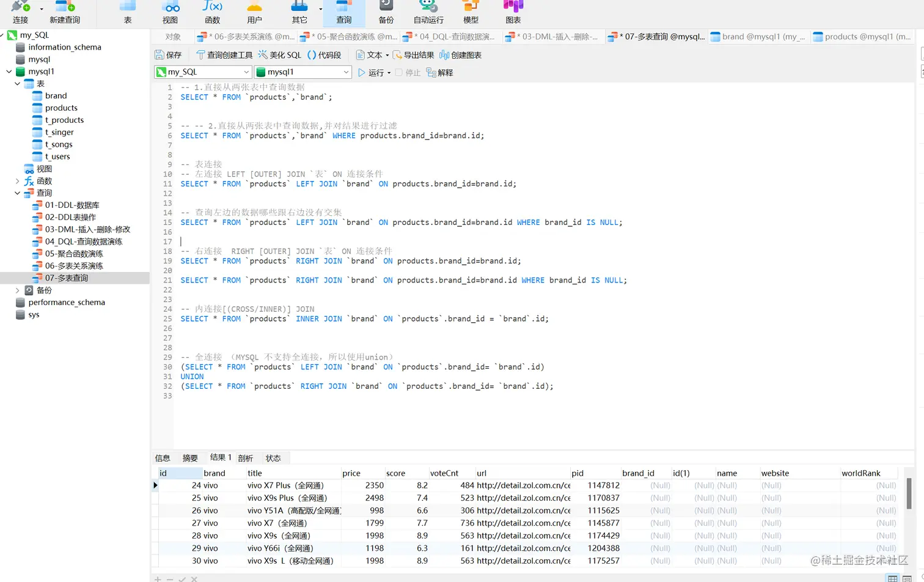924x582 pixels.
Task: Collapse the mysql1 database node
Action: pos(9,72)
